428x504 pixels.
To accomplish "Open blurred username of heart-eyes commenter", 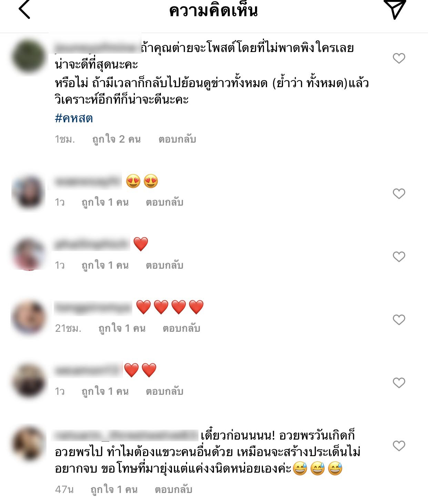I will click(87, 181).
